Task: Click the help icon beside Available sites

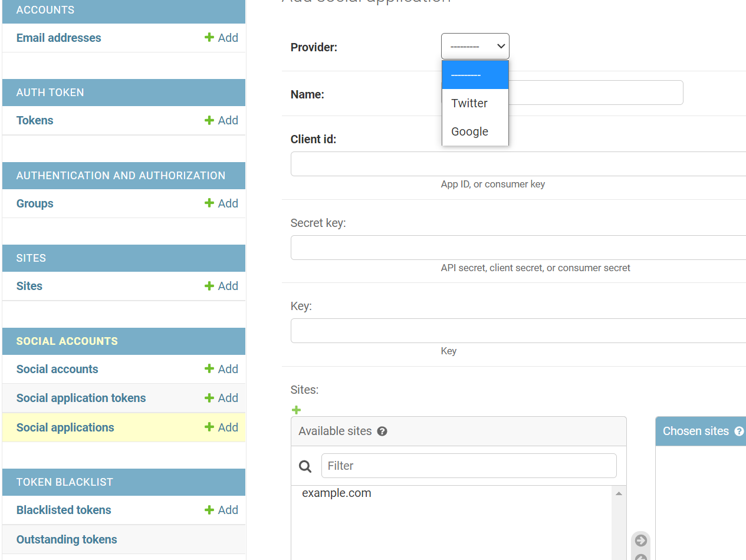Action: tap(382, 431)
